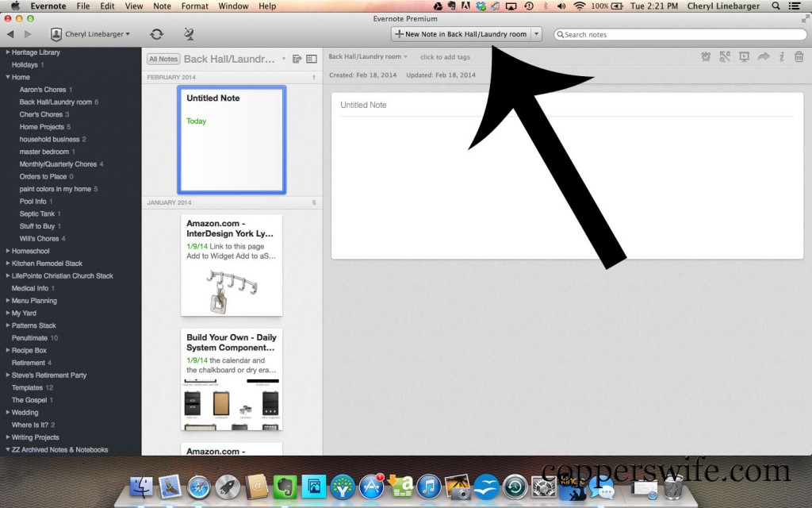Click the Evernote elephant in the menu bar

pos(451,6)
